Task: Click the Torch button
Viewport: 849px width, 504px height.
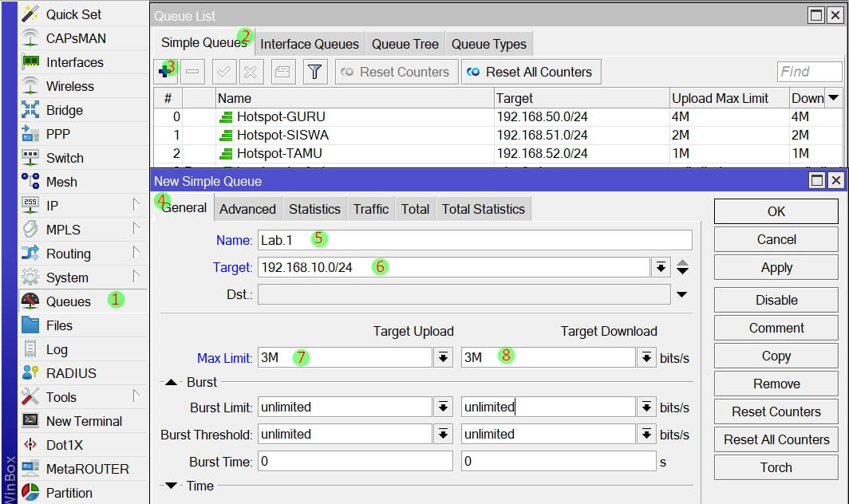Action: 776,467
